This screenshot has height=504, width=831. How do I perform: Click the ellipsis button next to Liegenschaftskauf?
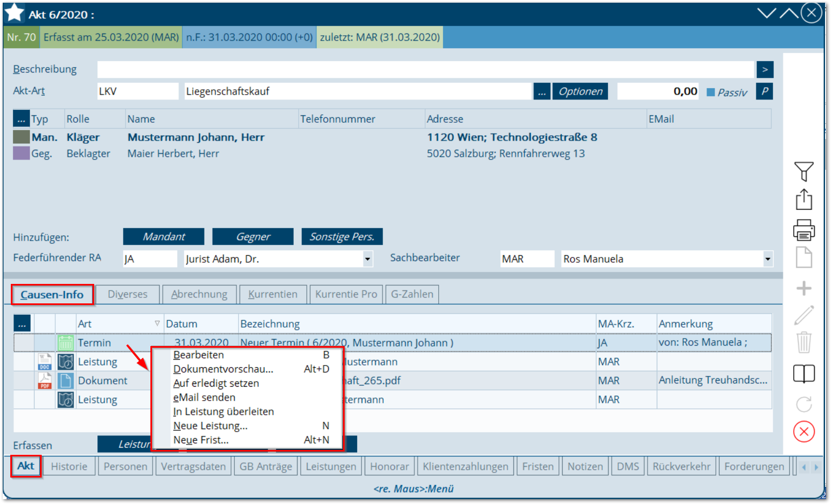(542, 91)
